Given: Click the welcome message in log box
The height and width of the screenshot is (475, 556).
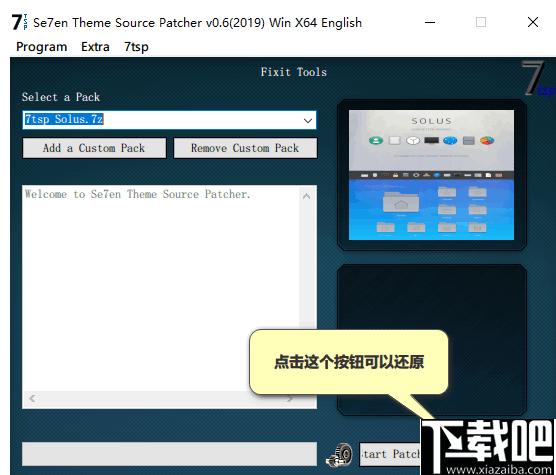Looking at the screenshot, I should [x=138, y=194].
